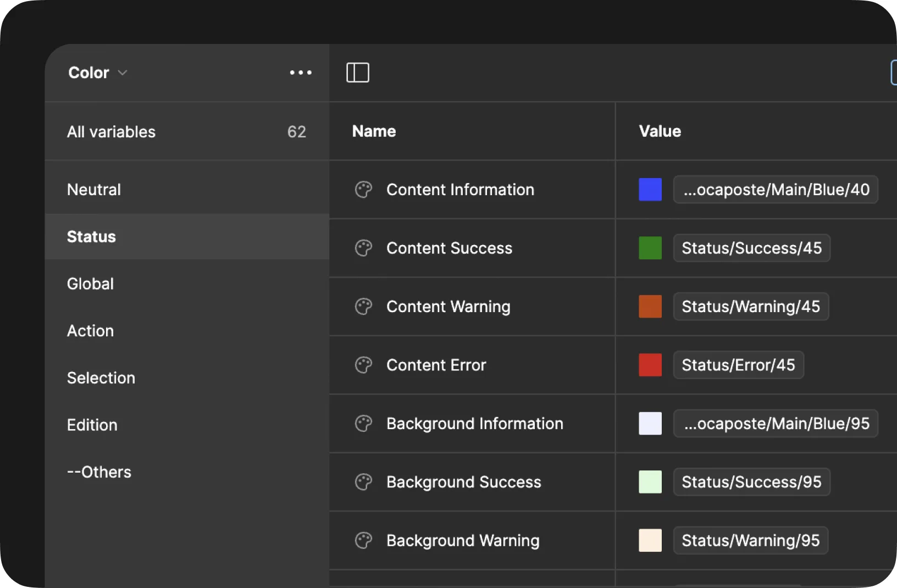Image resolution: width=897 pixels, height=588 pixels.
Task: Select the Status group
Action: 187,237
